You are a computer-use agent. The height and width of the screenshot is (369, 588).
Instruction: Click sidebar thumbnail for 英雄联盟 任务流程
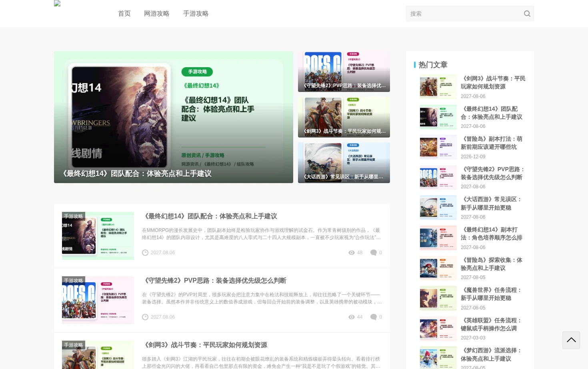[438, 329]
